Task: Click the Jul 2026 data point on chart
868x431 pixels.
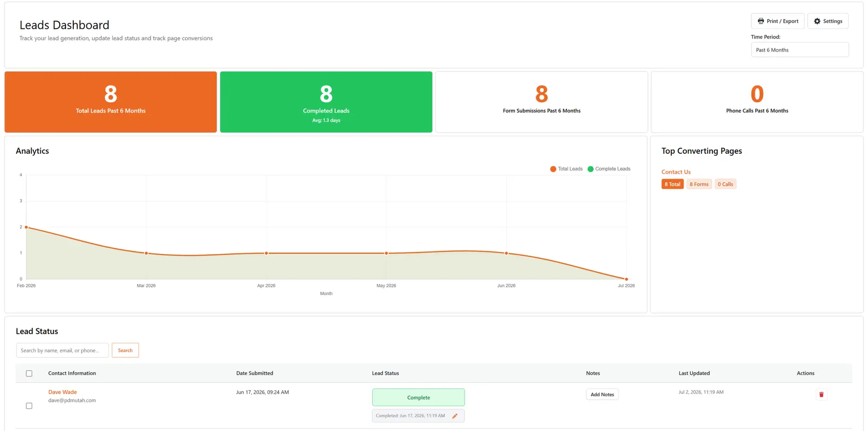Action: [x=626, y=279]
